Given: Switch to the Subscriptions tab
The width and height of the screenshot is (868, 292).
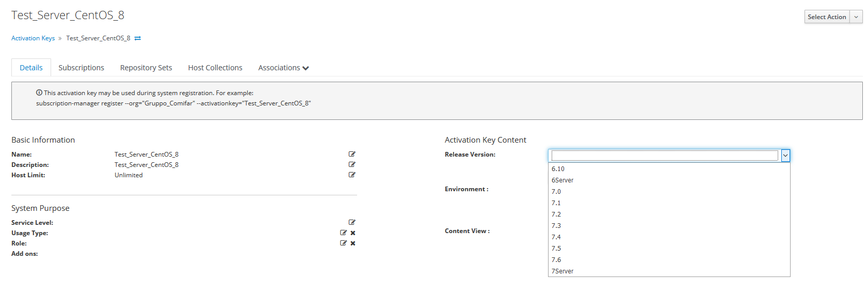Looking at the screenshot, I should pyautogui.click(x=81, y=68).
